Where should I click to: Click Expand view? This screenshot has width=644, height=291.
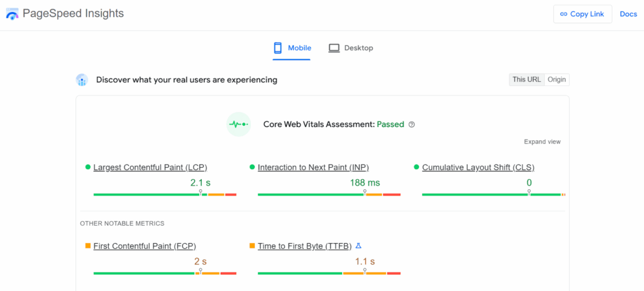coord(542,141)
